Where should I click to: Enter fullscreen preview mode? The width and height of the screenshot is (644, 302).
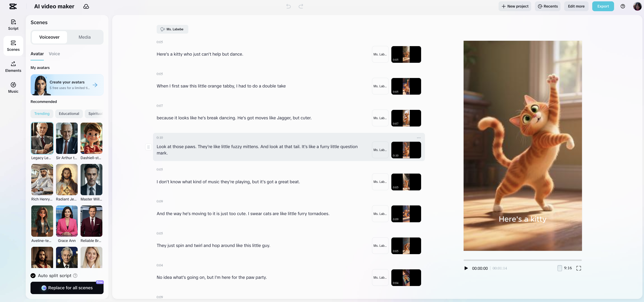pyautogui.click(x=579, y=268)
